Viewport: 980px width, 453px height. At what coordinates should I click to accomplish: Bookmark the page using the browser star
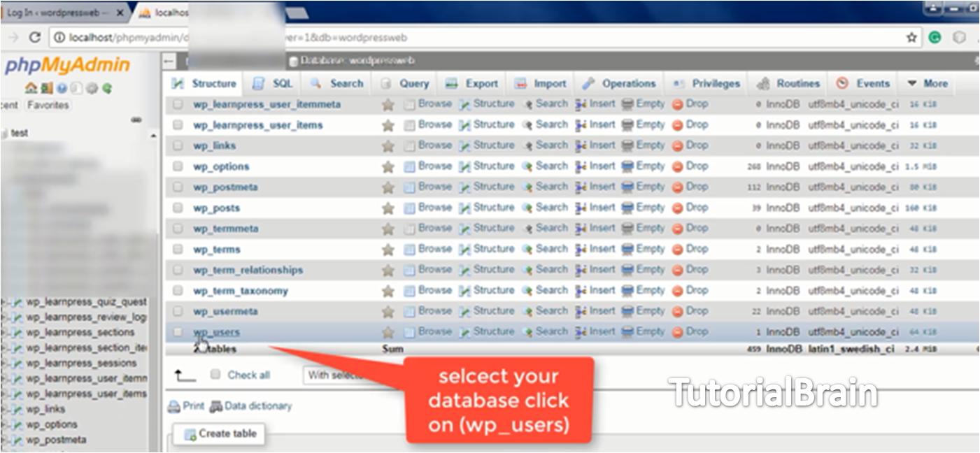[x=911, y=38]
